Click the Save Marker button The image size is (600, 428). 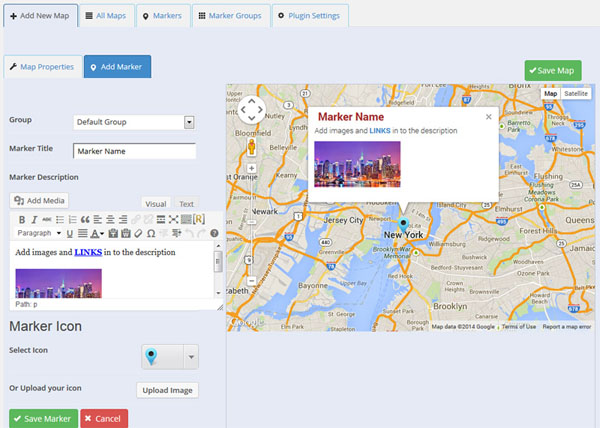[x=43, y=419]
